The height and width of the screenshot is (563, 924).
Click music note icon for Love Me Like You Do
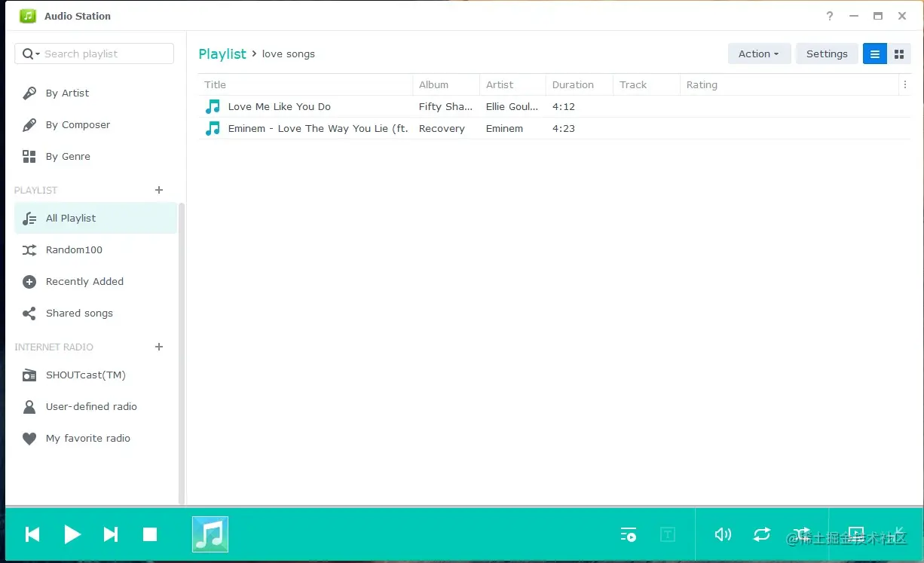(x=213, y=106)
